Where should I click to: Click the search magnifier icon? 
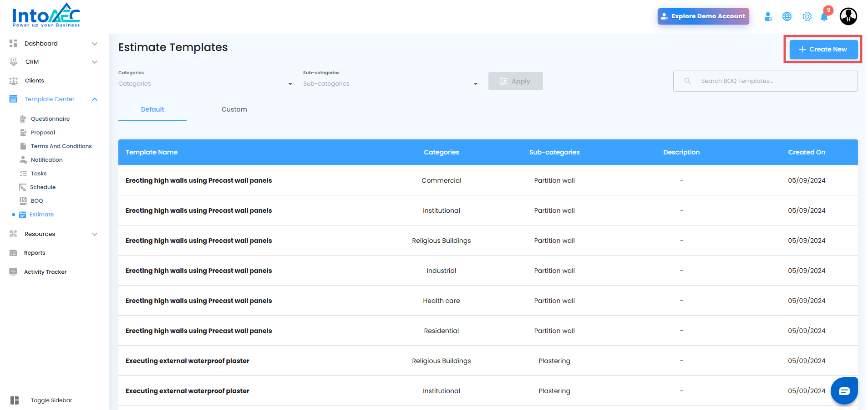click(x=687, y=81)
